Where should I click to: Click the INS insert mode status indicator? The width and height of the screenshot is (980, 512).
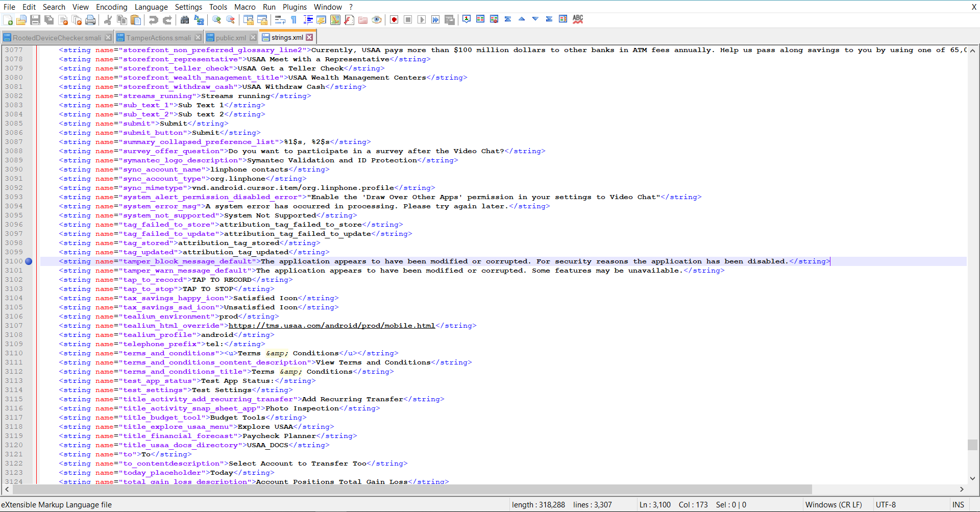(958, 504)
